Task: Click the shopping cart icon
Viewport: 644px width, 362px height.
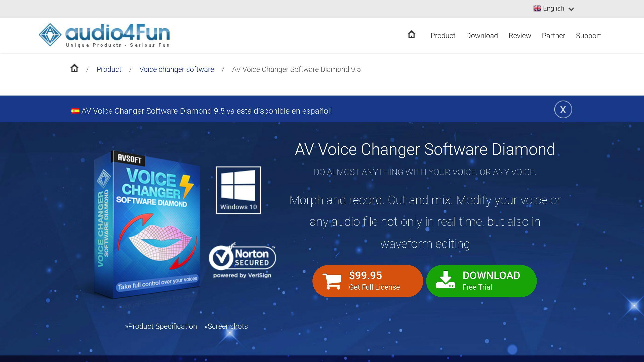Action: (x=332, y=281)
